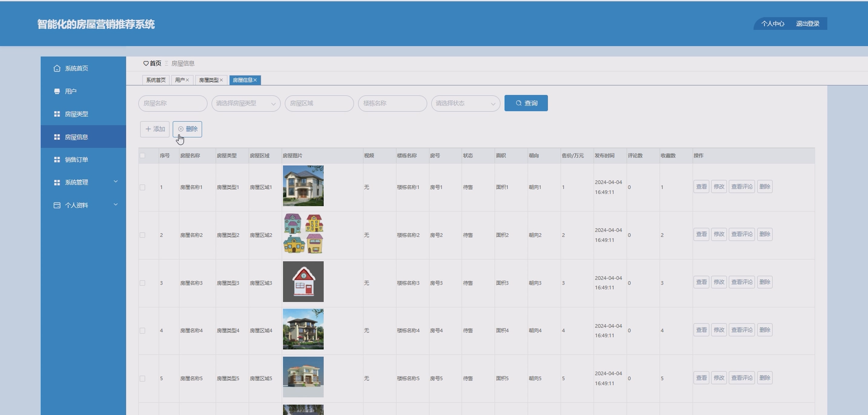Click 查看 button for 房屋名称5

(701, 377)
